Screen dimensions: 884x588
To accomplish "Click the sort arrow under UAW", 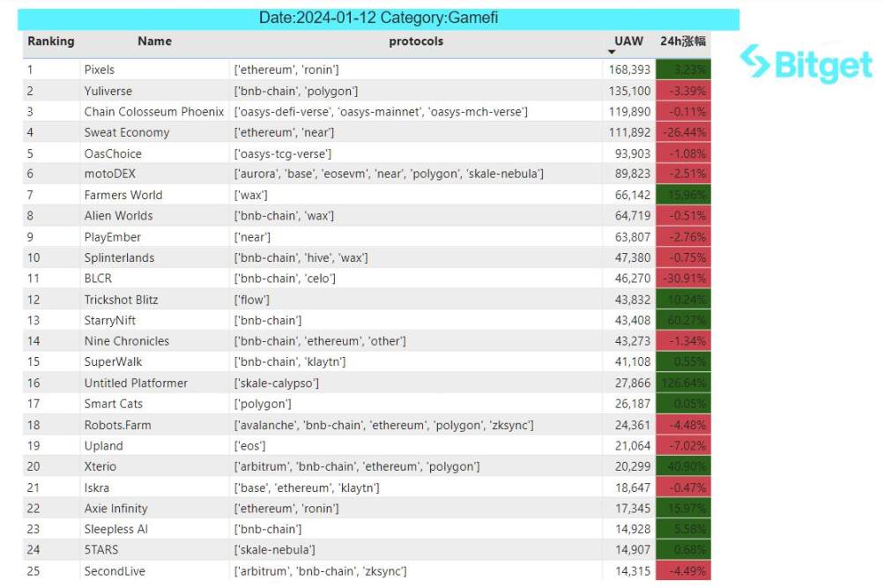I will point(612,53).
